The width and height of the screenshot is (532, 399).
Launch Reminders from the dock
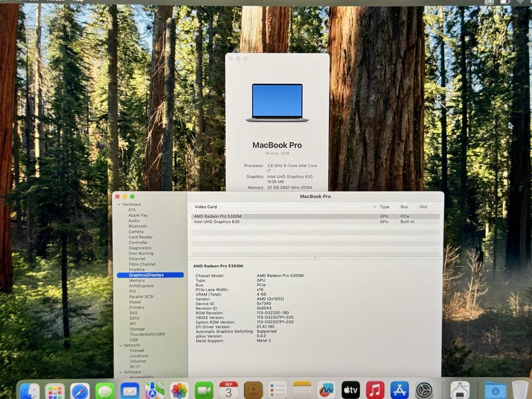point(278,390)
